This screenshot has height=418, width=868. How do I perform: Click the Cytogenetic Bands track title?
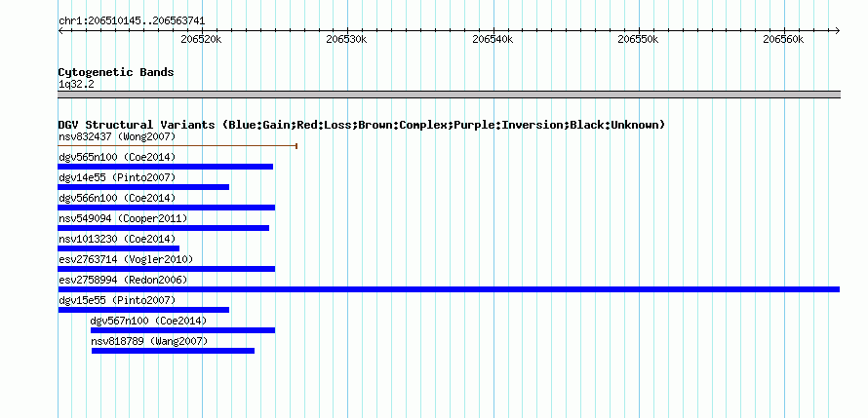pyautogui.click(x=116, y=72)
